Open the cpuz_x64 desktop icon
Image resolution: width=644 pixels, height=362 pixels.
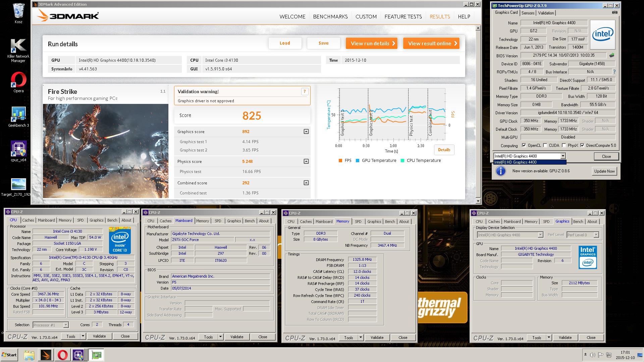[18, 151]
